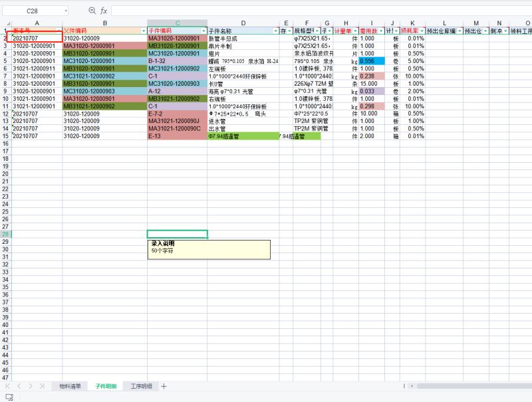
Task: Open filter dropdown on 计量单 header
Action: [x=355, y=31]
